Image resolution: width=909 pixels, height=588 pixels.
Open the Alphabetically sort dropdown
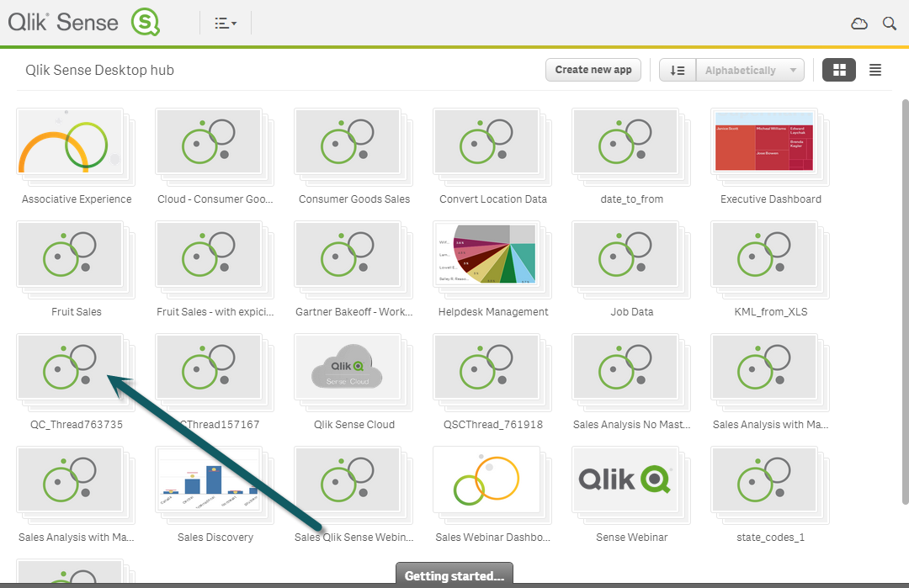(x=750, y=70)
